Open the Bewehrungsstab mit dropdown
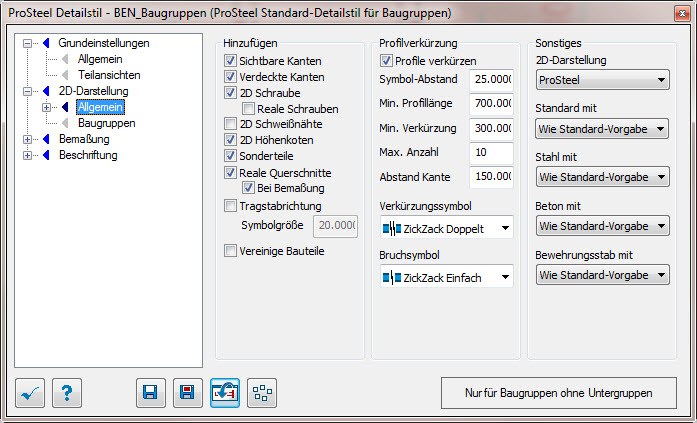 (x=602, y=275)
